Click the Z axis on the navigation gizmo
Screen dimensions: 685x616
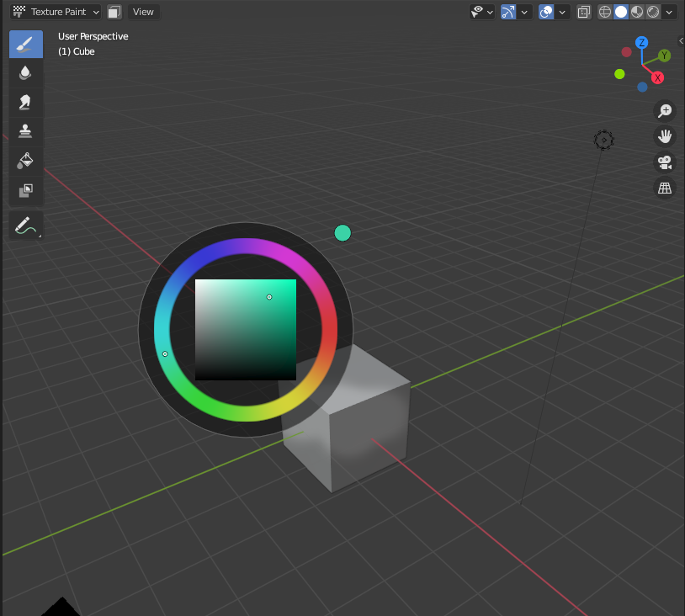point(641,42)
